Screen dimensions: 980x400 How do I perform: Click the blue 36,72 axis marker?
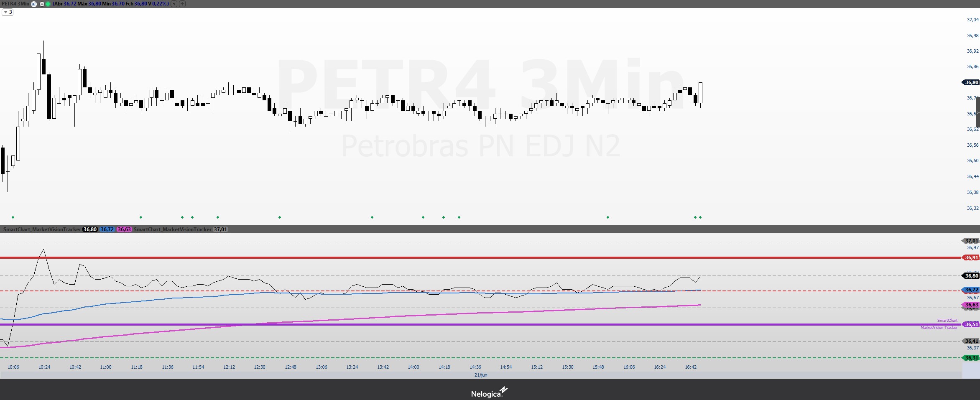tap(971, 290)
